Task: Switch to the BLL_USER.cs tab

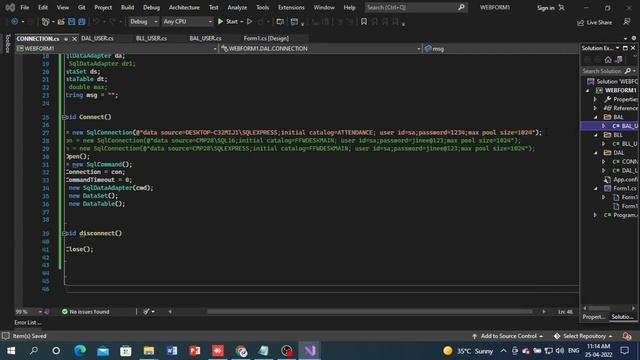Action: pyautogui.click(x=151, y=38)
